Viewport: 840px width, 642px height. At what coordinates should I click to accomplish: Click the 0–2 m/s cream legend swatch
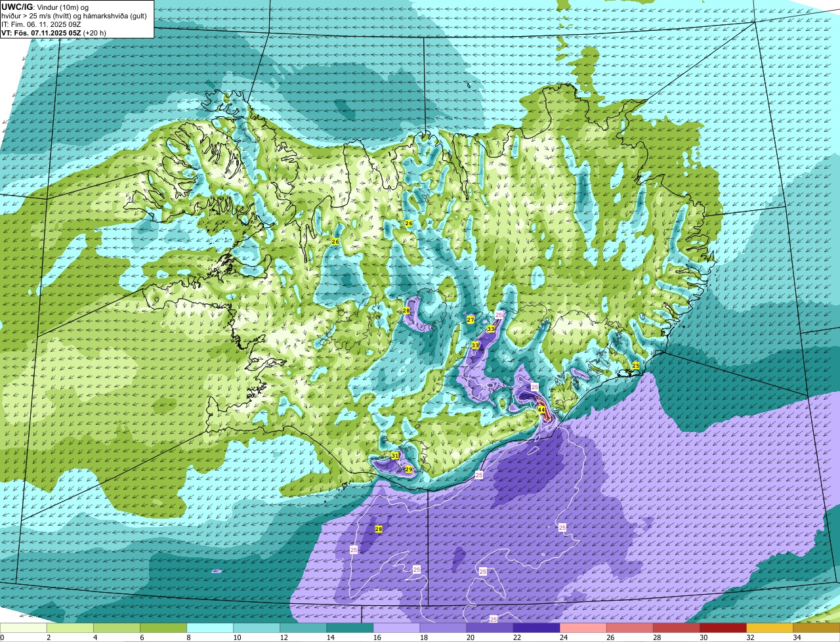point(24,628)
